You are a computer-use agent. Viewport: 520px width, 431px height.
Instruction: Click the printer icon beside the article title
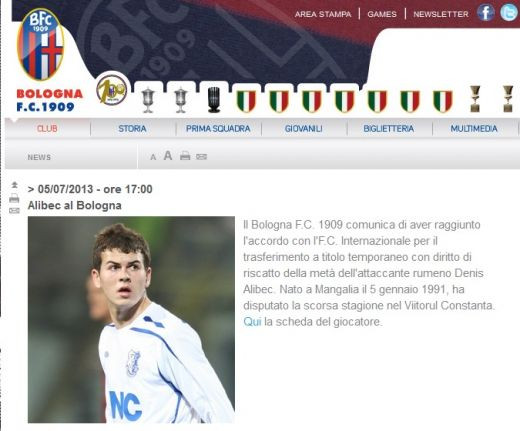14,198
